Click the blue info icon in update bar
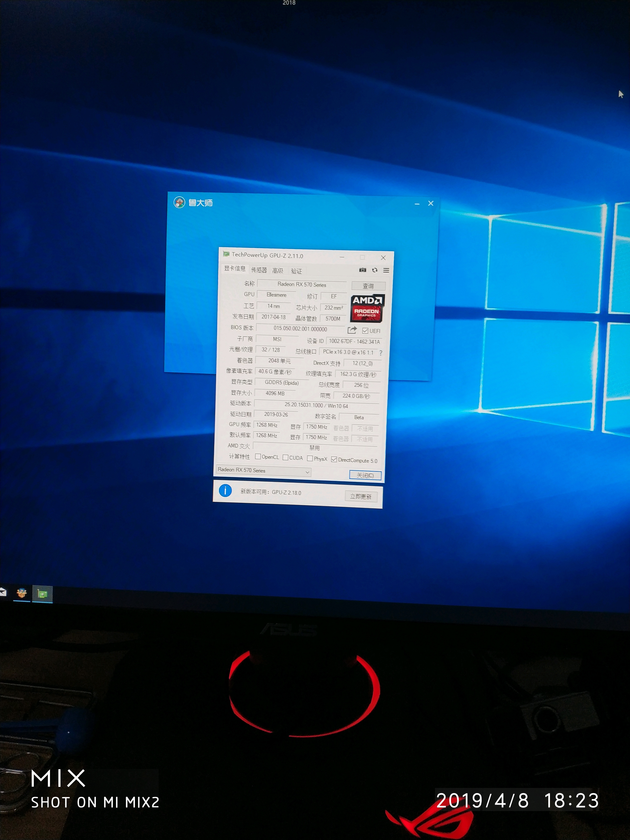The image size is (630, 840). coord(225,491)
